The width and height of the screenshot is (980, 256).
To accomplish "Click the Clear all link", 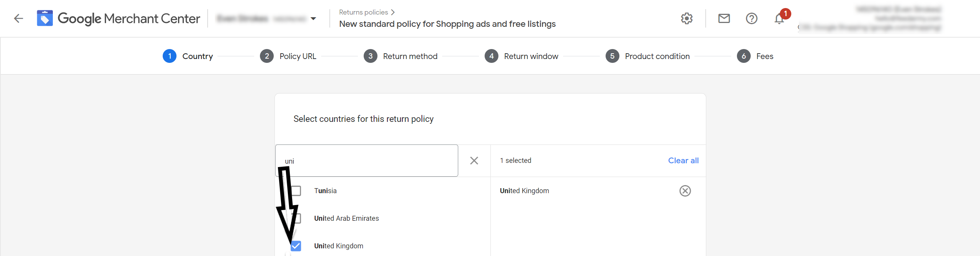I will click(683, 161).
